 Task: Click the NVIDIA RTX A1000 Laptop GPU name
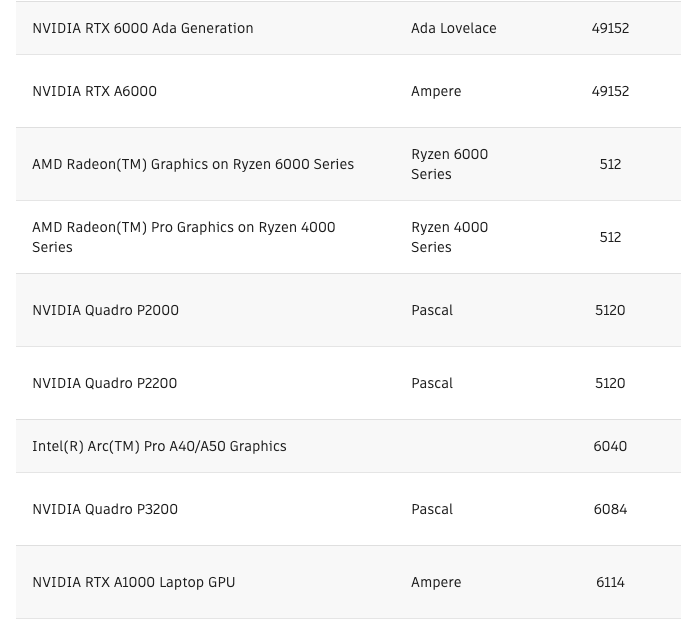134,582
